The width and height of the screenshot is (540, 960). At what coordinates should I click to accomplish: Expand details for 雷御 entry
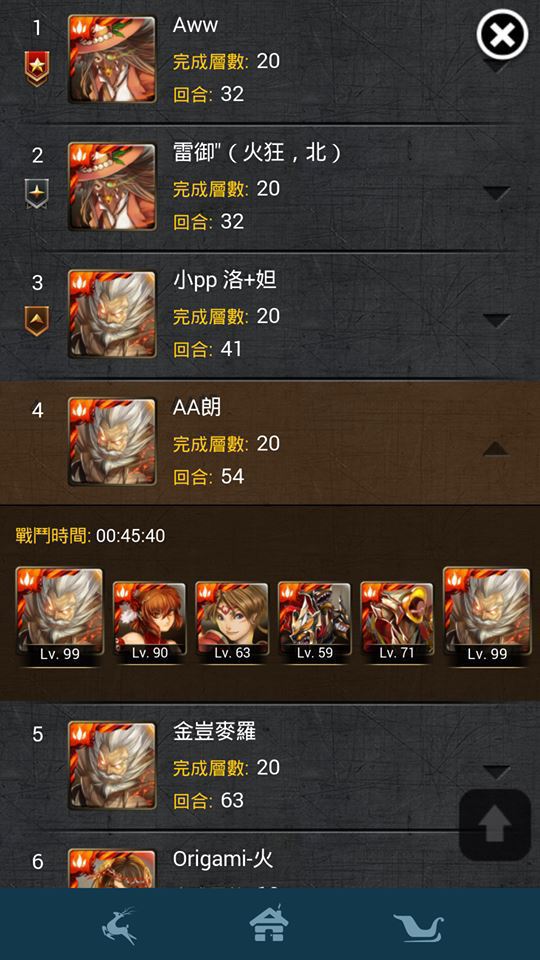pyautogui.click(x=496, y=193)
